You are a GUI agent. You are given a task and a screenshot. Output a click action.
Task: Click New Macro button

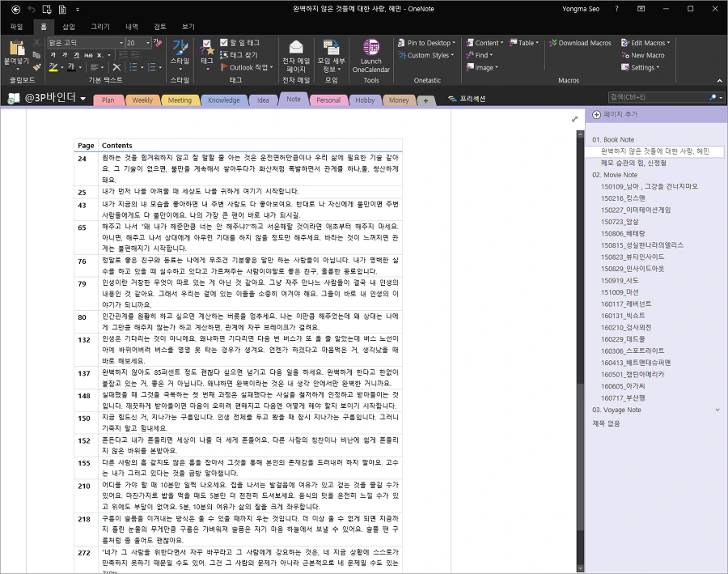point(643,55)
